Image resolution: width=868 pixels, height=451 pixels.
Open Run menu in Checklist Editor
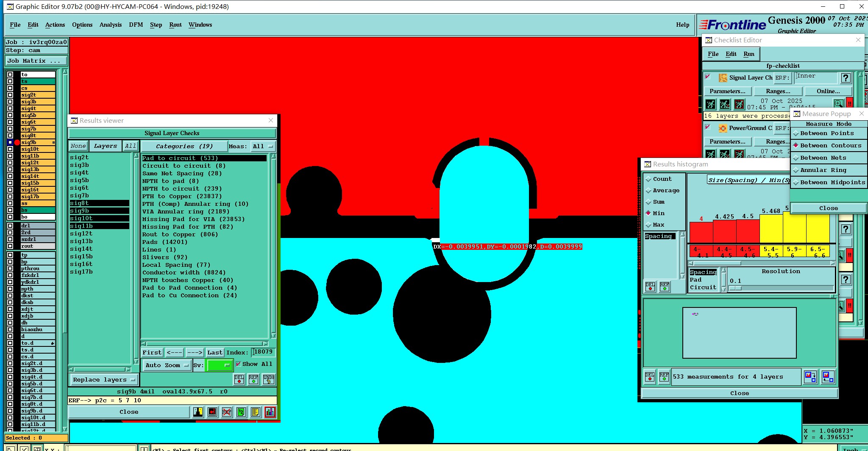coord(749,54)
